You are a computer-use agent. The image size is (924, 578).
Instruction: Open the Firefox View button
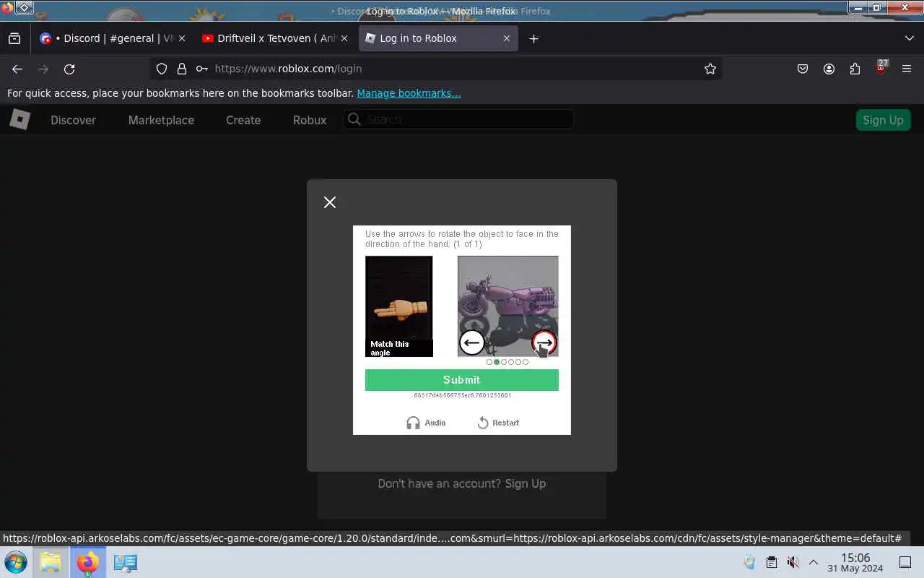14,38
